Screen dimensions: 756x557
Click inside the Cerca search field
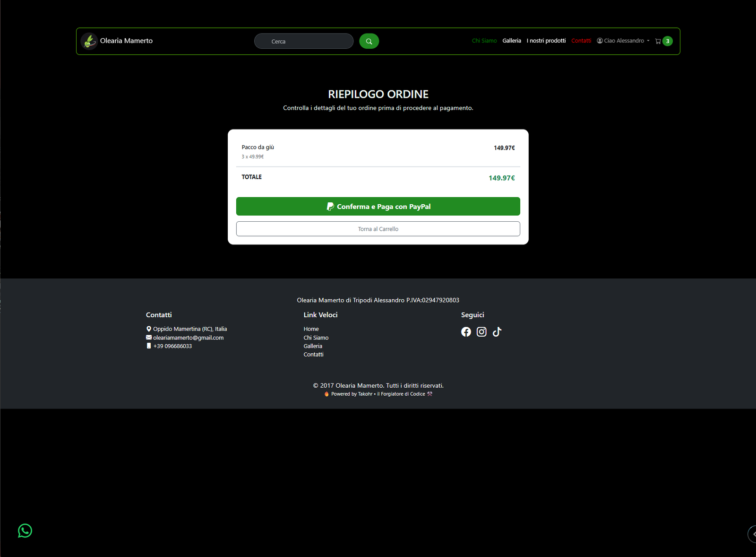[x=304, y=41]
